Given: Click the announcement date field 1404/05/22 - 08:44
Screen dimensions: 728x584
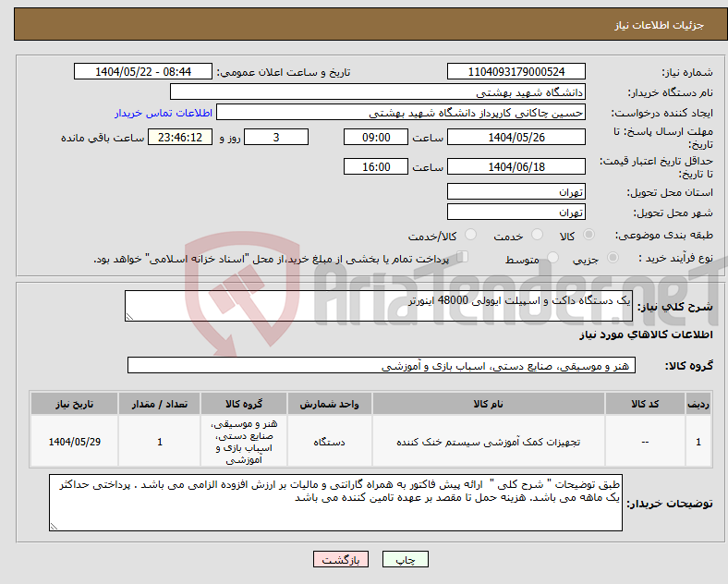Looking at the screenshot, I should (143, 72).
